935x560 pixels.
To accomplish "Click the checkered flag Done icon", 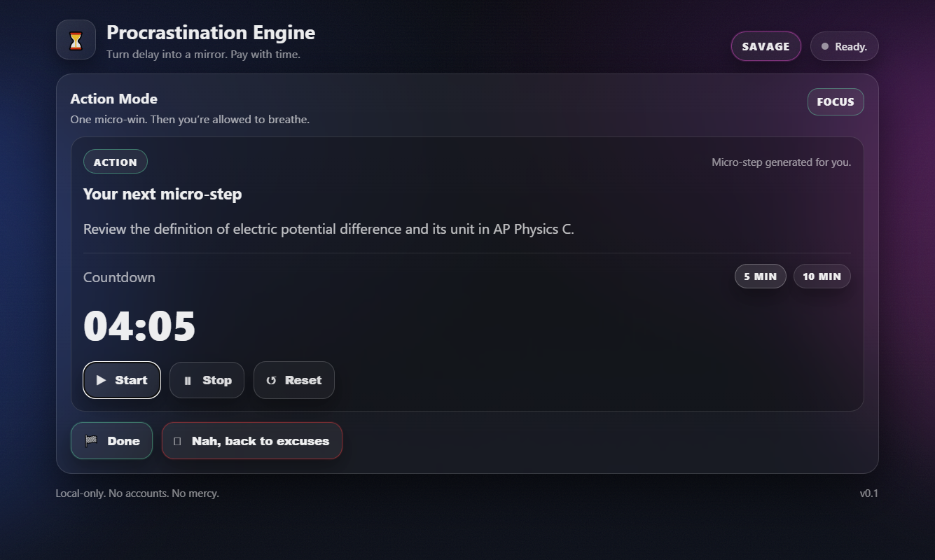I will pyautogui.click(x=91, y=441).
